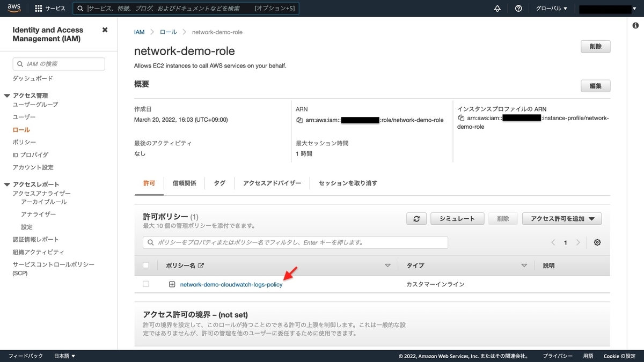This screenshot has height=362, width=644.
Task: Open ポリシー in the sidebar
Action: 24,142
